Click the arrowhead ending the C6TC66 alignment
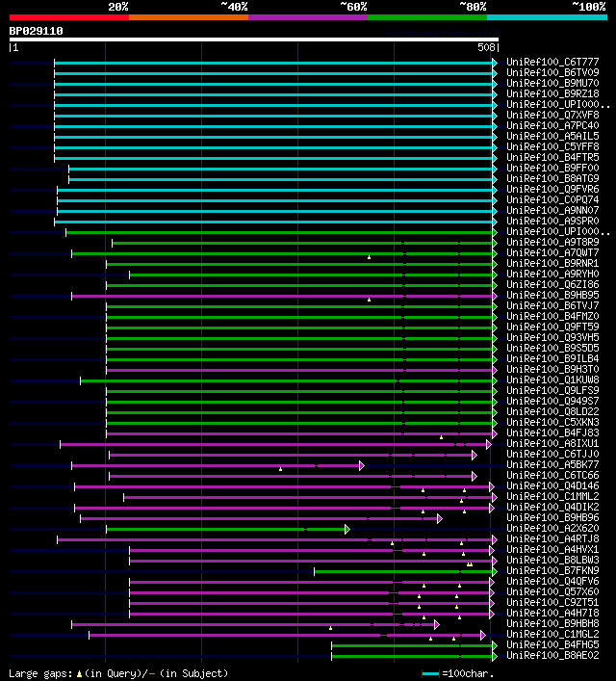Screen dimensions: 616x681 coord(475,477)
